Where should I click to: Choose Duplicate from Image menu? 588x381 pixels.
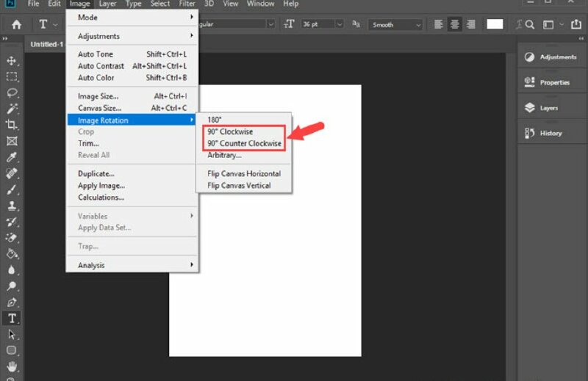pos(132,174)
